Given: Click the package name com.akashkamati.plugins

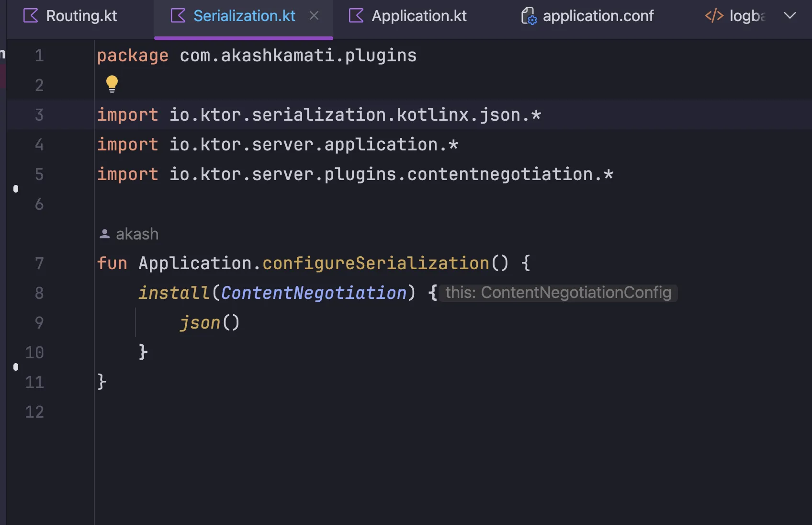Looking at the screenshot, I should [298, 56].
